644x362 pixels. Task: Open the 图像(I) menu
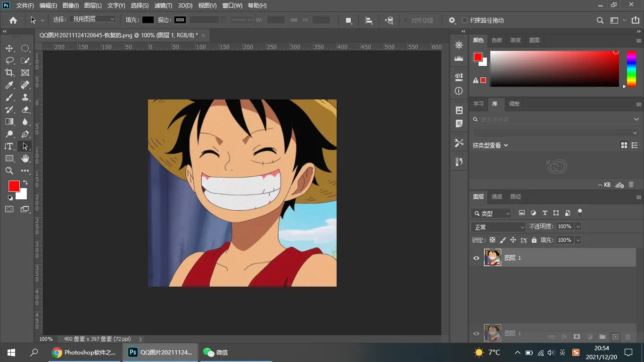[71, 6]
